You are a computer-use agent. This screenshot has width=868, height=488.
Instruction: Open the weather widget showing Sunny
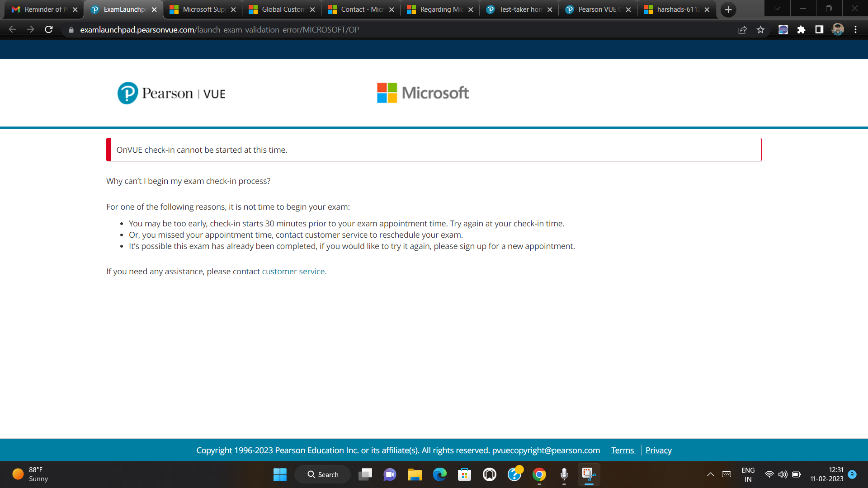(x=31, y=474)
